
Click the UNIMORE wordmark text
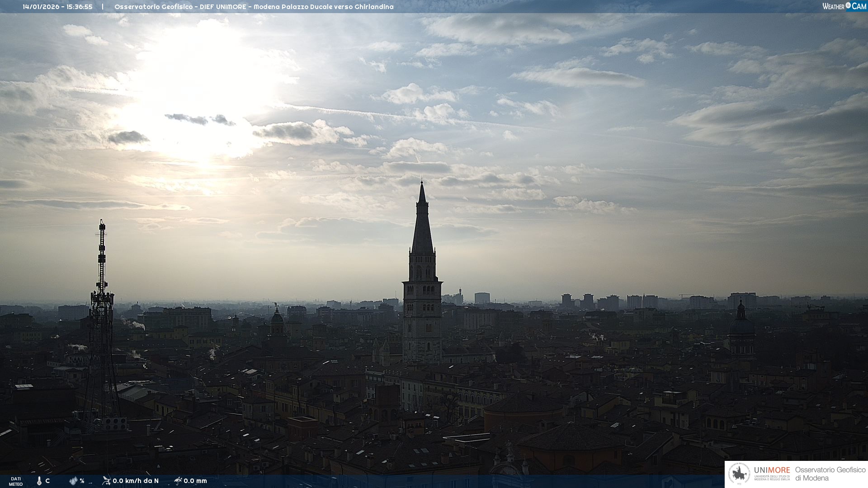point(772,470)
